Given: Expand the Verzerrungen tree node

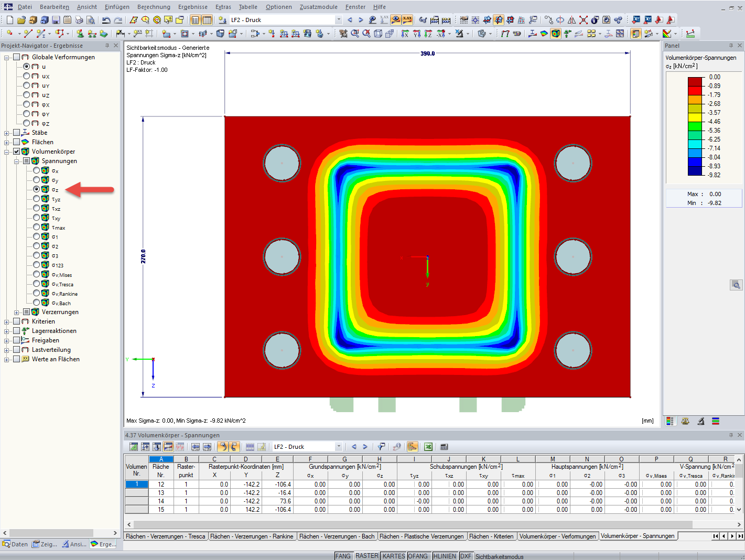Looking at the screenshot, I should (16, 312).
